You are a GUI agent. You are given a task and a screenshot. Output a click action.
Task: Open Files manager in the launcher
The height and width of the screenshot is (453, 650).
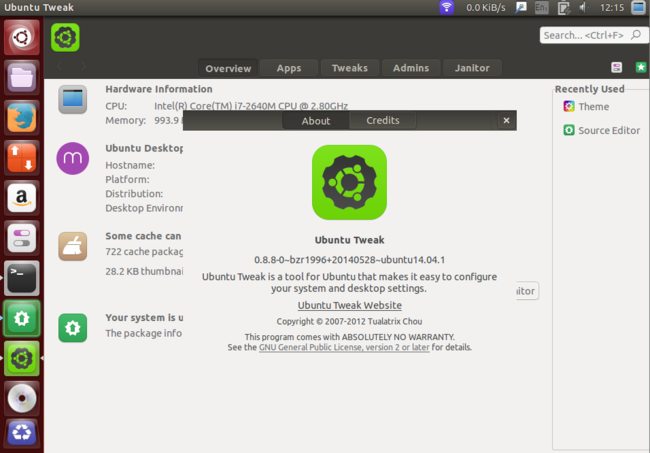22,78
